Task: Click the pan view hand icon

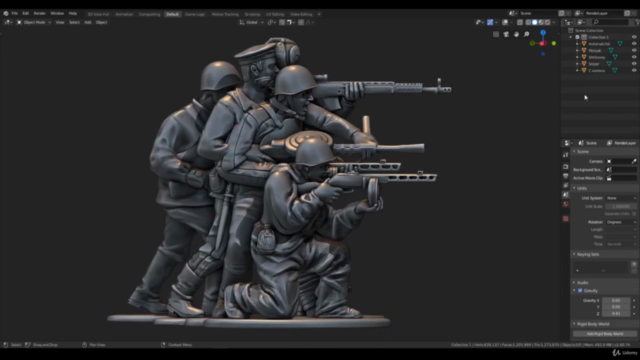Action: 516,34
